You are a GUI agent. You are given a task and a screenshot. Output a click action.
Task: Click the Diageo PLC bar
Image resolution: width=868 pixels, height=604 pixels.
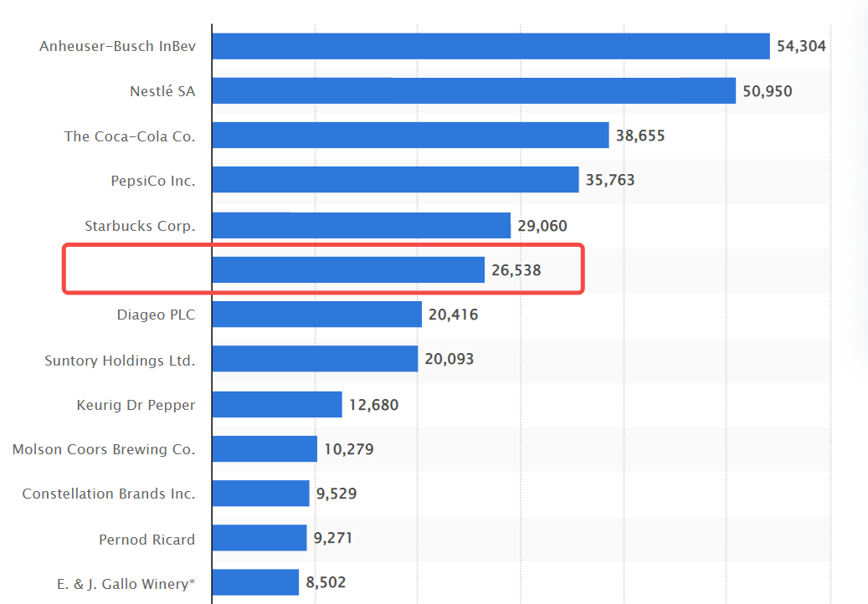click(317, 315)
